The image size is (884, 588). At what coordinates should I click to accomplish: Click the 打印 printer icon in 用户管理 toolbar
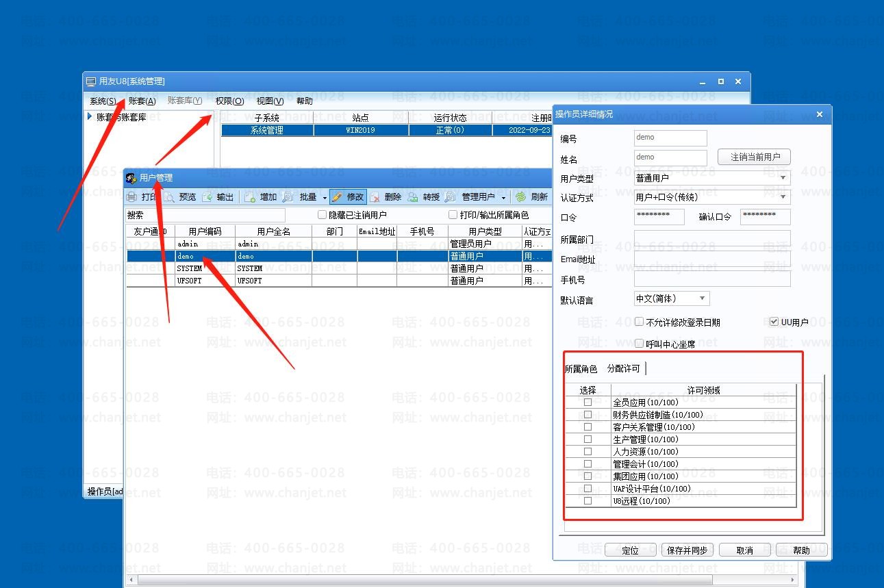point(132,197)
